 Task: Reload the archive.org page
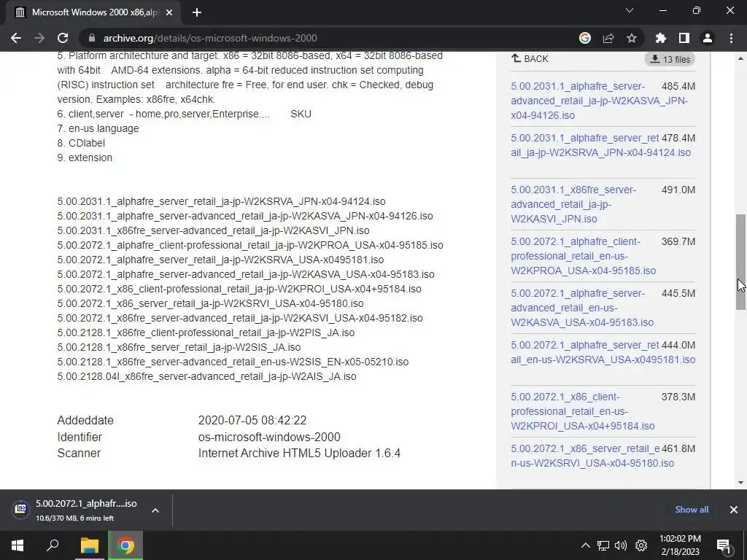(x=63, y=38)
